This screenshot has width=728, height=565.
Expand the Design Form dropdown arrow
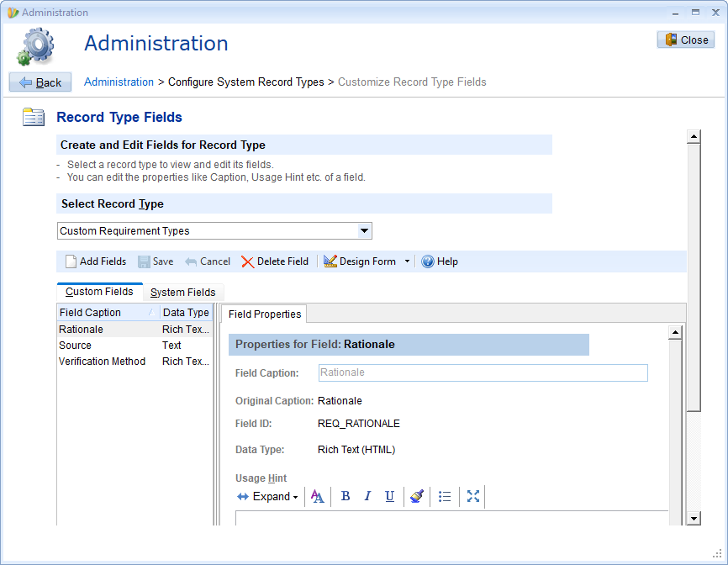coord(407,261)
